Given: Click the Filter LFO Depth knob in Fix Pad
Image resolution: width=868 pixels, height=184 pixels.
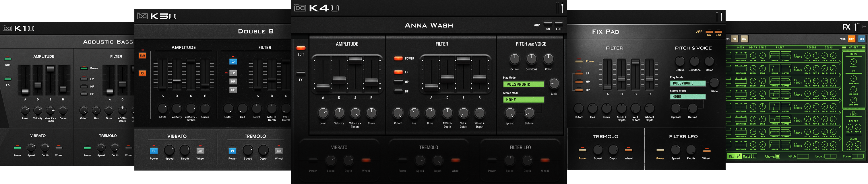Looking at the screenshot, I should coord(691,150).
